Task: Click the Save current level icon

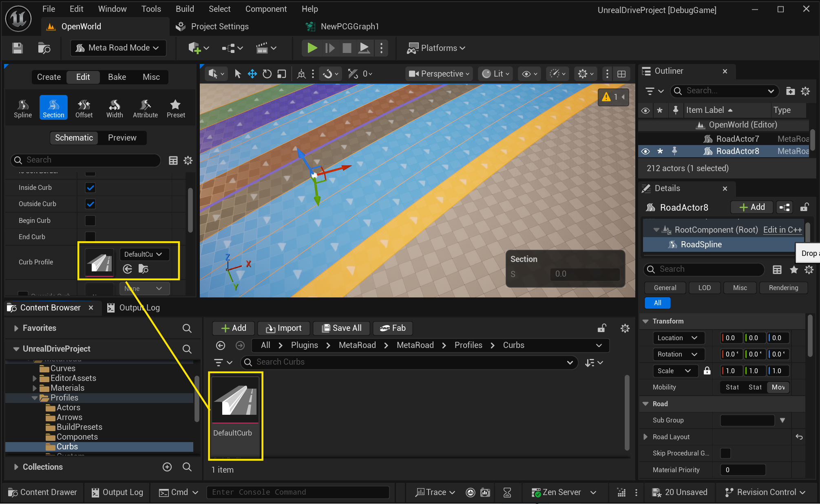Action: click(17, 48)
